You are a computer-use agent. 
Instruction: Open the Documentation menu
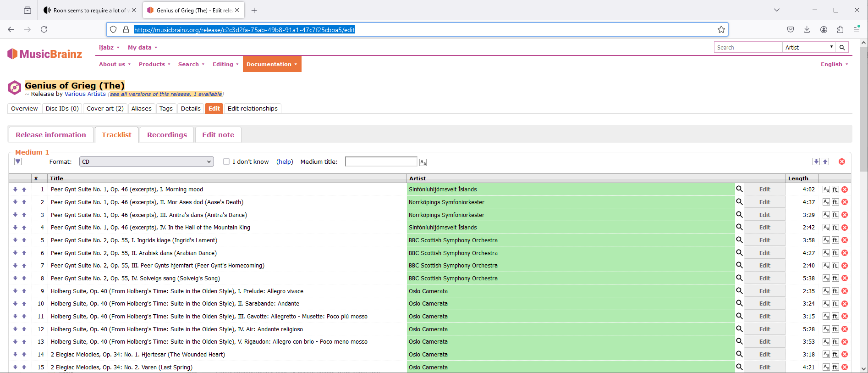pyautogui.click(x=272, y=64)
